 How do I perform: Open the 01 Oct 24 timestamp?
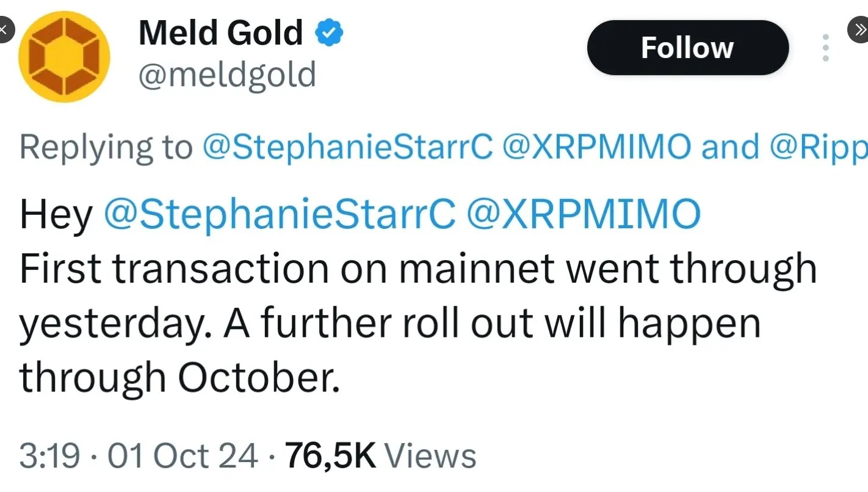coord(180,455)
